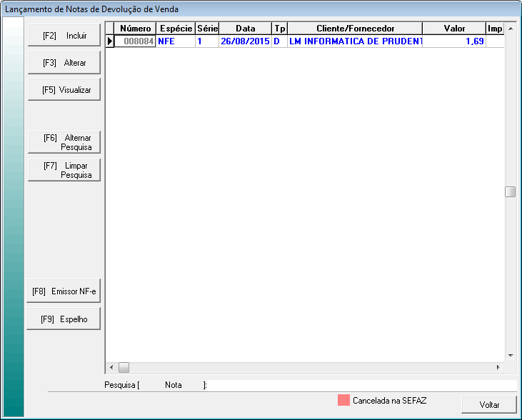Select the Data column header

click(245, 29)
